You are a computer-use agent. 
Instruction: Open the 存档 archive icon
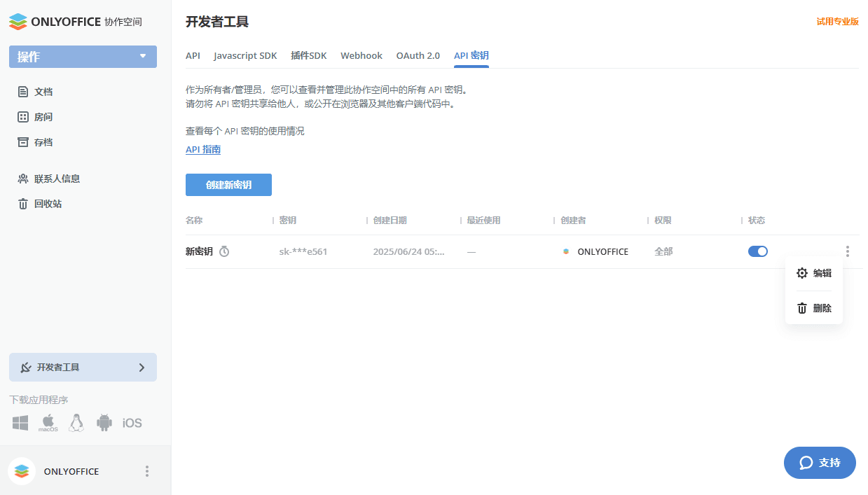(x=22, y=142)
